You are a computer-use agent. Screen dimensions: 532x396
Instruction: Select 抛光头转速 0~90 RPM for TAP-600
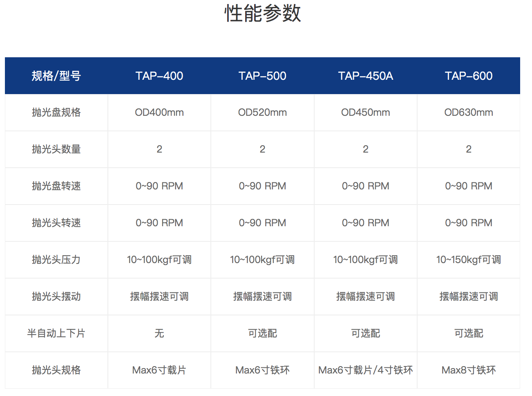pos(469,223)
